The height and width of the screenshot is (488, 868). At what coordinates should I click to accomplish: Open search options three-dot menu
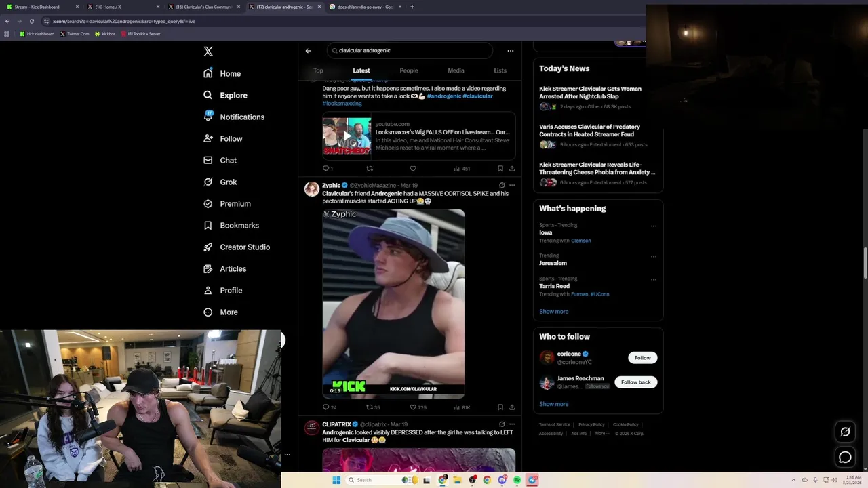click(511, 50)
